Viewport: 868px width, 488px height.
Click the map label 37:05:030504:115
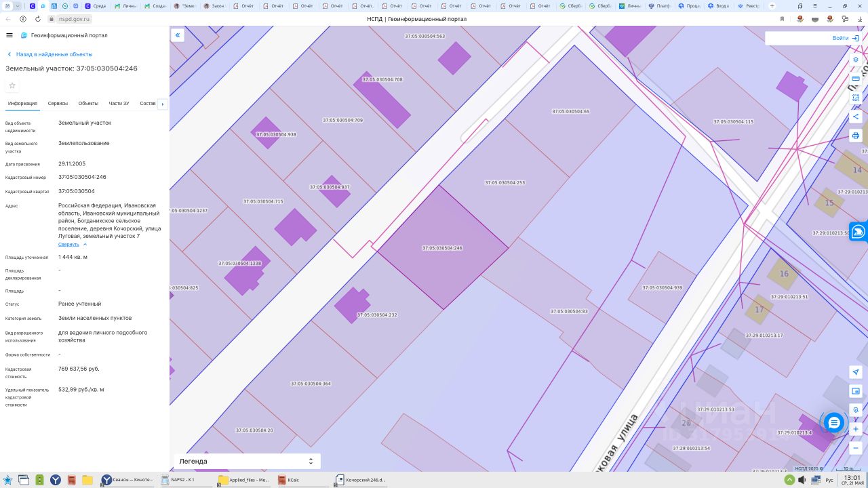click(733, 122)
